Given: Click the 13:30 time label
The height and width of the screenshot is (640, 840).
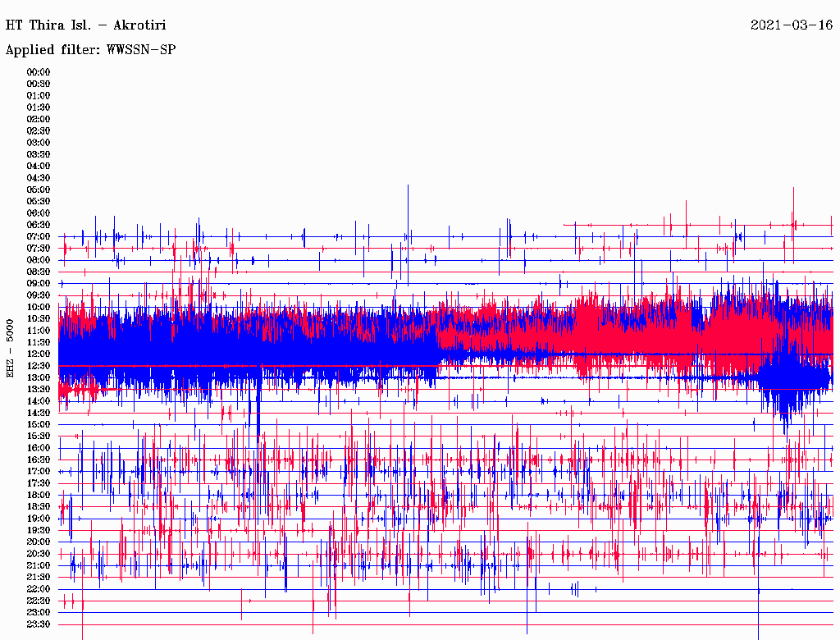Looking at the screenshot, I should coord(39,390).
